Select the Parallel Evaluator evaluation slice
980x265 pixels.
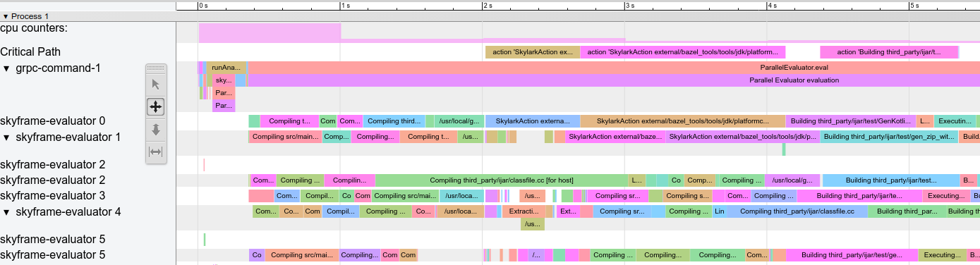(614, 80)
